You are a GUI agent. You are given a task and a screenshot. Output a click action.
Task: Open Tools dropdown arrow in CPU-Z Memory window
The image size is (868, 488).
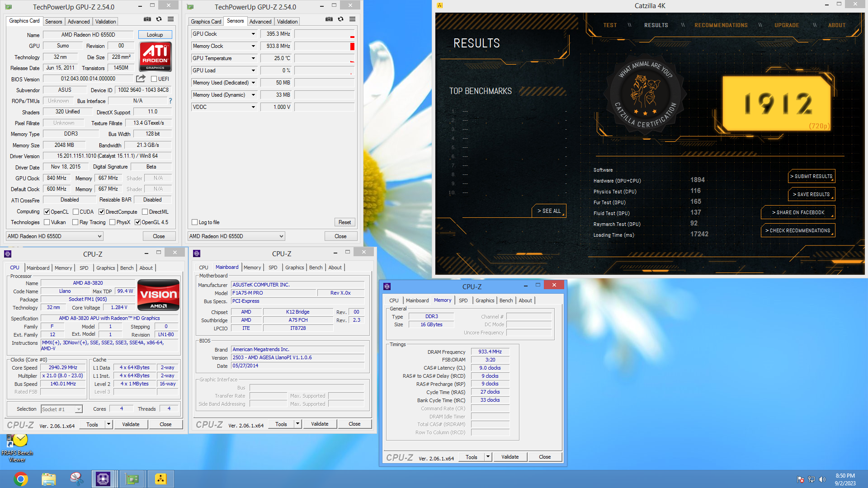tap(488, 457)
